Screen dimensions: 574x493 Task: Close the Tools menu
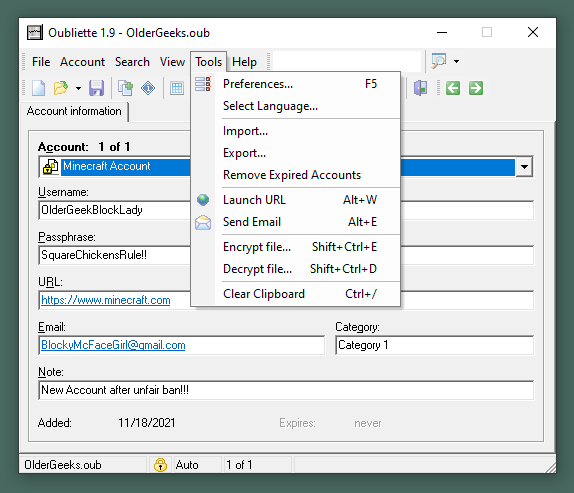(x=208, y=62)
